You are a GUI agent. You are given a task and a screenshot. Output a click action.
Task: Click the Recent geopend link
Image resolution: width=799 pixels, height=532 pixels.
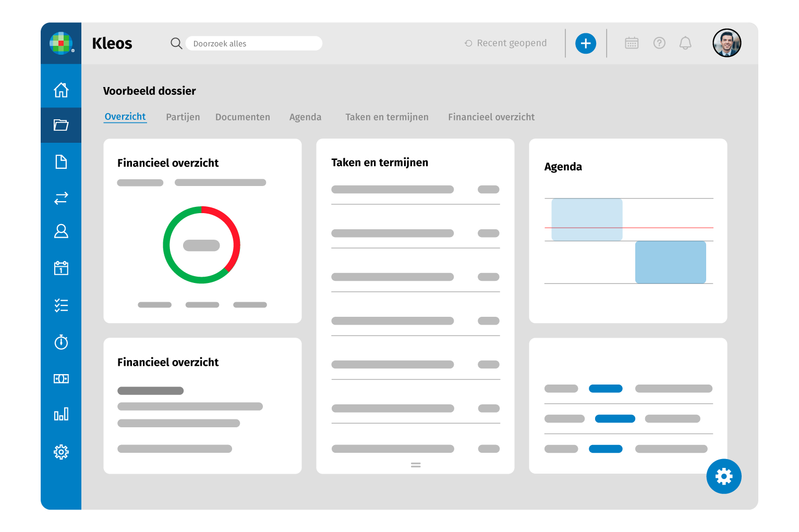pyautogui.click(x=506, y=43)
